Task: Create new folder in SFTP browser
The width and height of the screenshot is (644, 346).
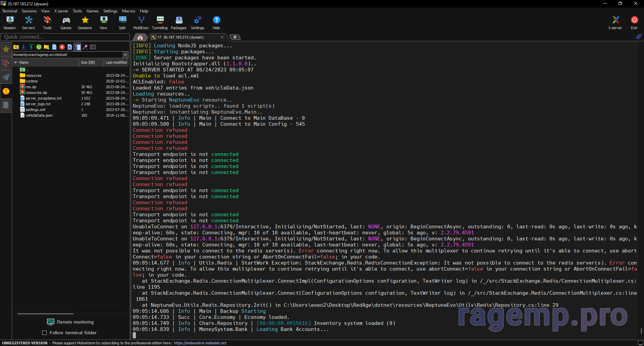Action: point(47,47)
